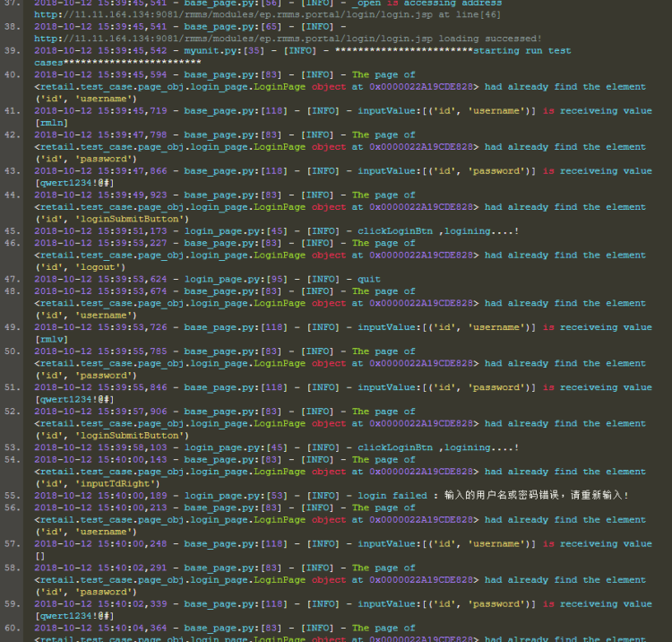Click line number 47 in the gutter
672x642 pixels.
pyautogui.click(x=12, y=279)
